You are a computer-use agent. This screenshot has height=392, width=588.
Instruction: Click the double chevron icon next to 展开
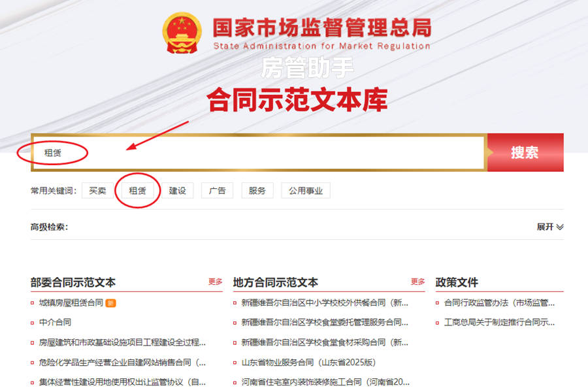(560, 227)
